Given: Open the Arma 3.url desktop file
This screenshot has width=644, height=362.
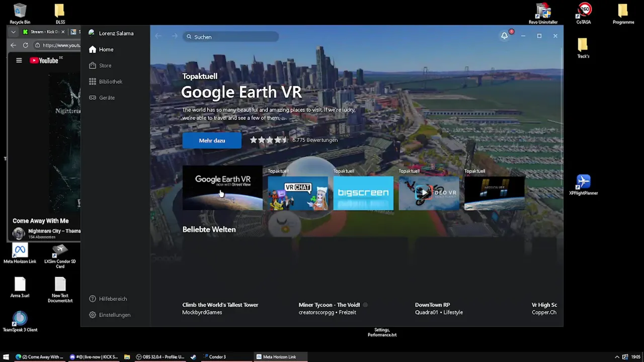Looking at the screenshot, I should 20,287.
